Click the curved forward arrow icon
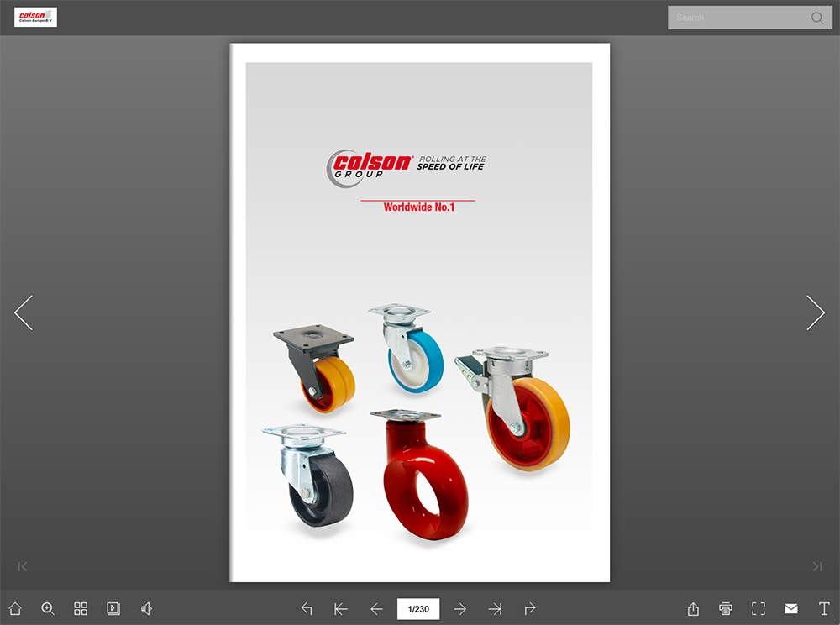This screenshot has height=625, width=840. coord(530,608)
